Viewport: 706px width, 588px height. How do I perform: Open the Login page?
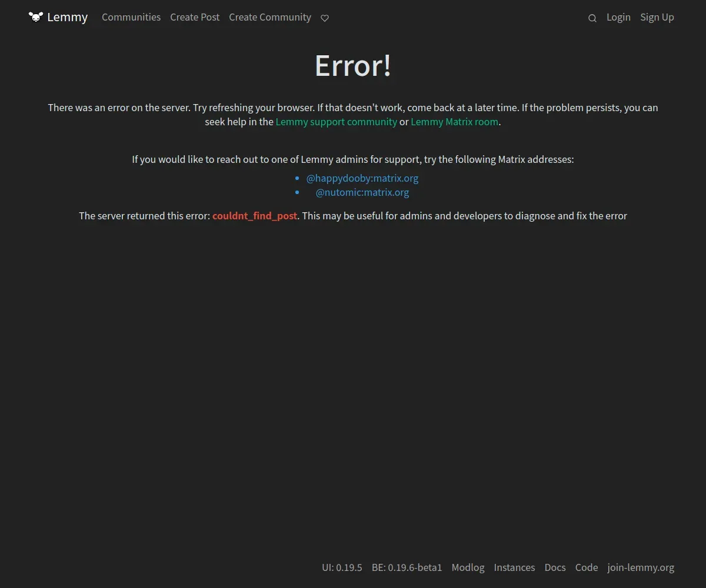(618, 17)
